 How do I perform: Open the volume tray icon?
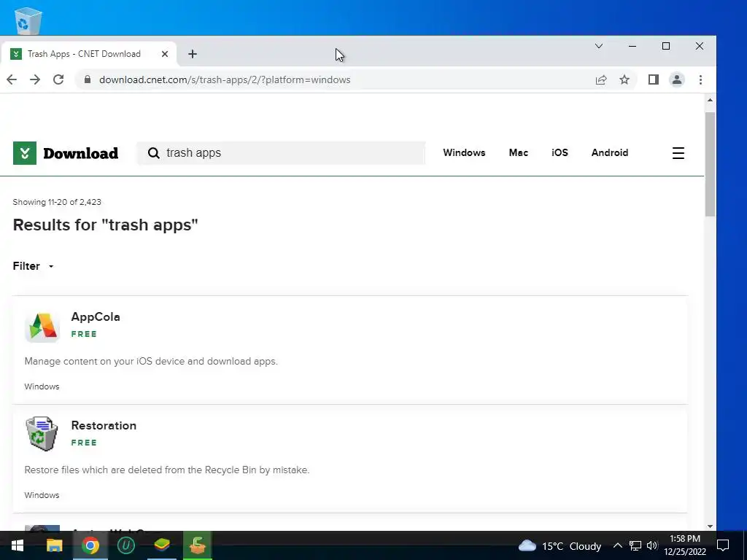pyautogui.click(x=652, y=545)
